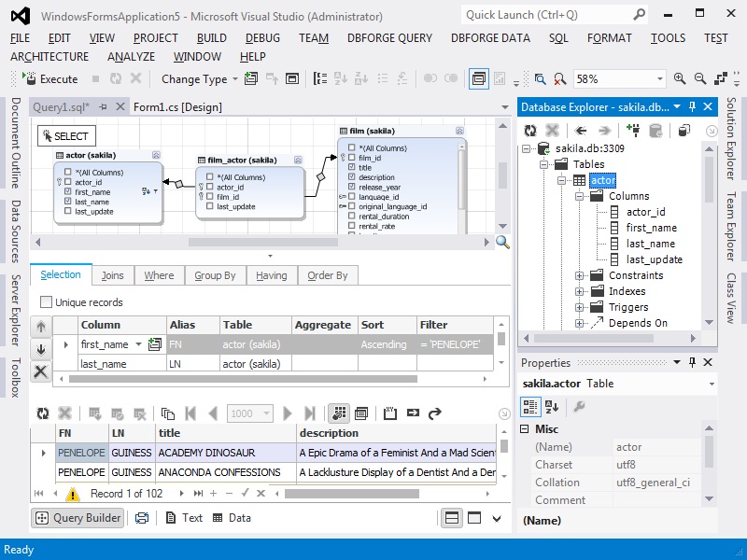Click the warning triangle in record navigator
Viewport: 747px width, 560px height.
pos(73,494)
